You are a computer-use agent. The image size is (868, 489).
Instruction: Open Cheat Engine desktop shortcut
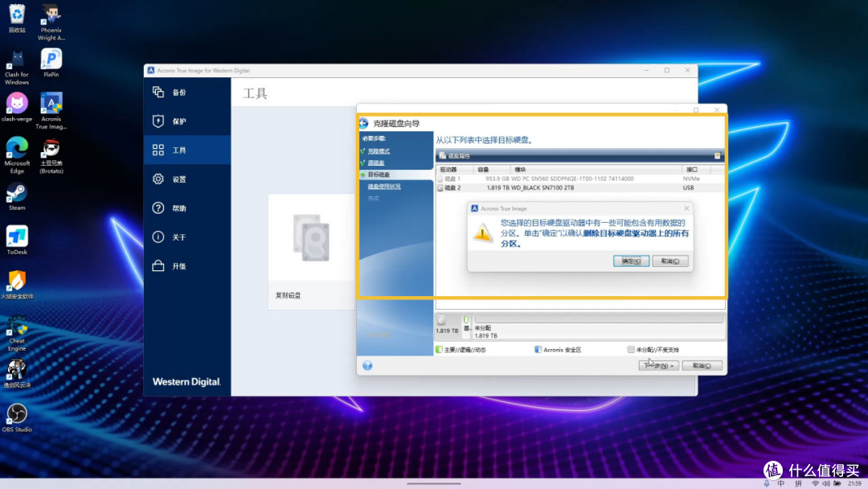click(17, 334)
